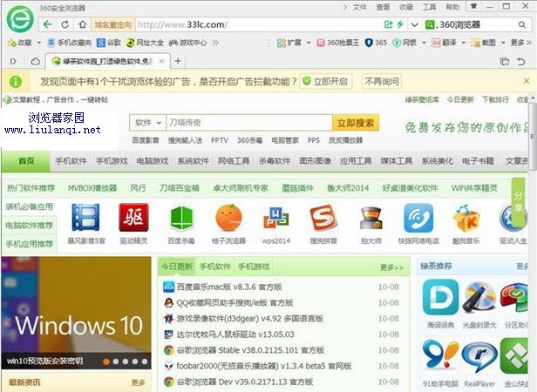Open new tab with plus button
This screenshot has height=392, width=537.
coord(178,61)
